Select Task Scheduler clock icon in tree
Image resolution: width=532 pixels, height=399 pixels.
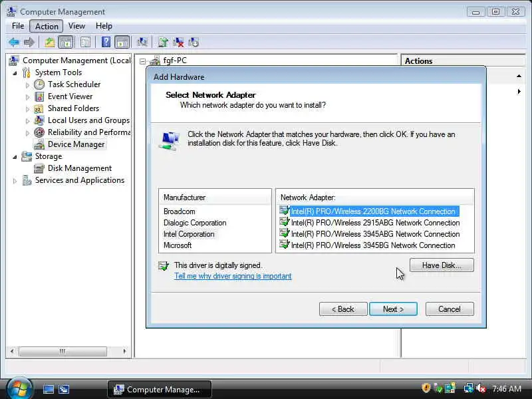[x=39, y=84]
